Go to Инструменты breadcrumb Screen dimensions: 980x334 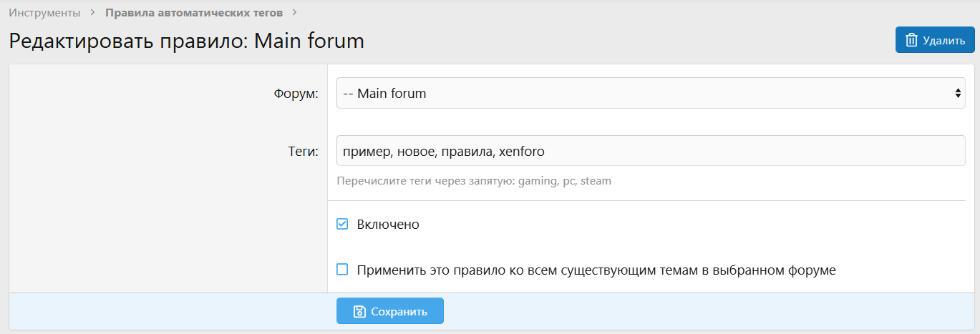(x=44, y=12)
